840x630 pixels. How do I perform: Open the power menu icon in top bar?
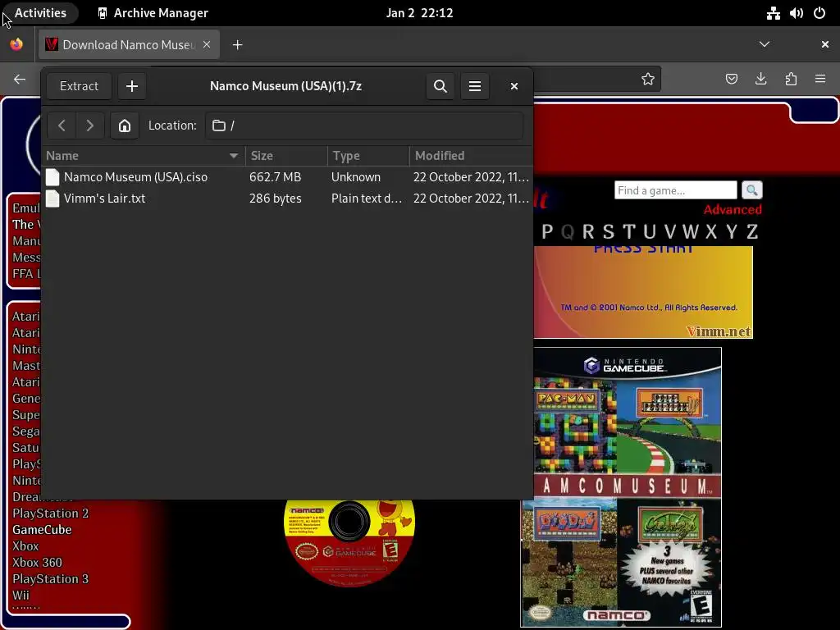(x=819, y=13)
